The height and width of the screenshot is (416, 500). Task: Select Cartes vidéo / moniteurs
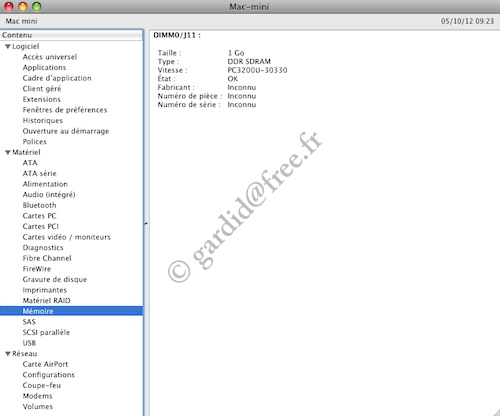pos(67,237)
